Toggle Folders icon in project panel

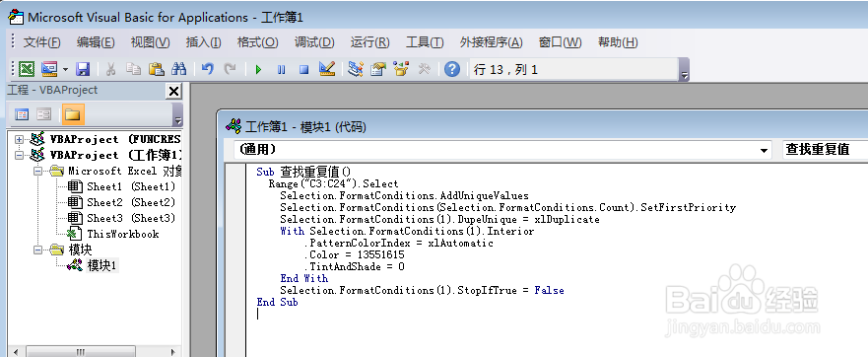(x=73, y=114)
